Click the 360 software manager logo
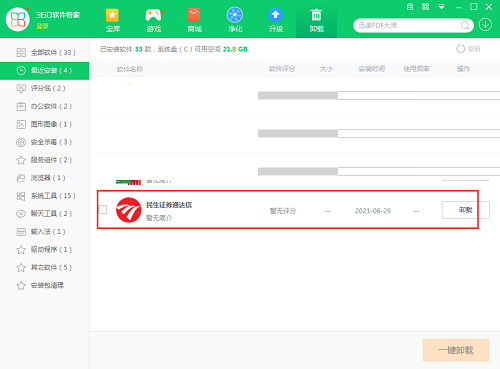Viewport: 500px width, 369px height. click(x=18, y=19)
